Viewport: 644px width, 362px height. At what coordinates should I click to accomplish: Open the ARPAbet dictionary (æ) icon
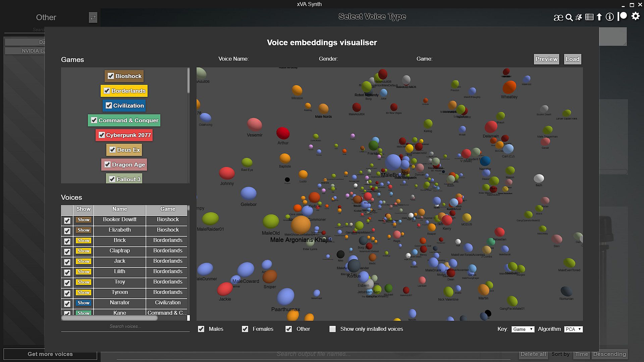558,17
